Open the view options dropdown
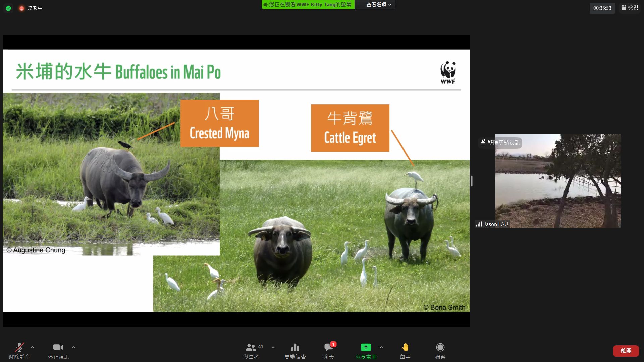This screenshot has height=362, width=644. 378,5
